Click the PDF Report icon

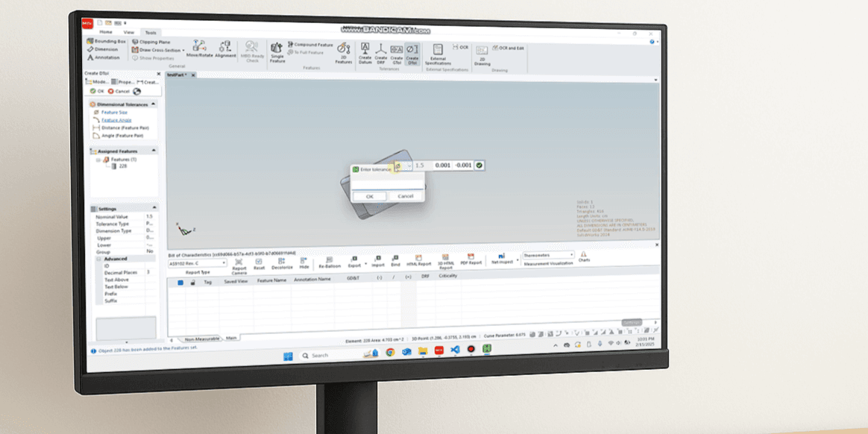click(x=471, y=259)
